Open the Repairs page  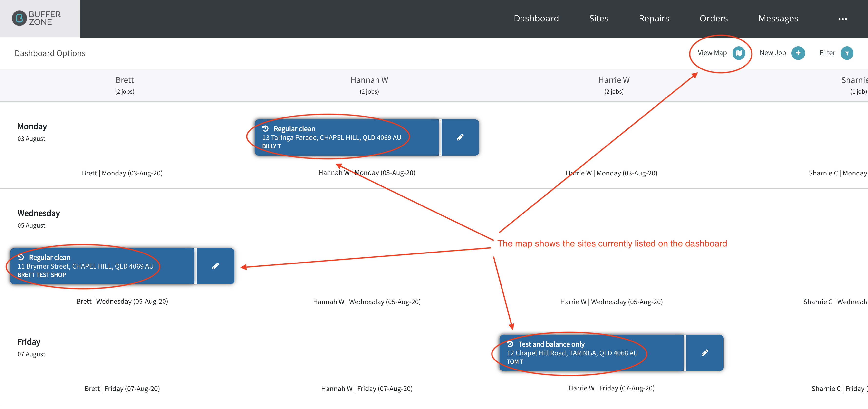pyautogui.click(x=654, y=18)
